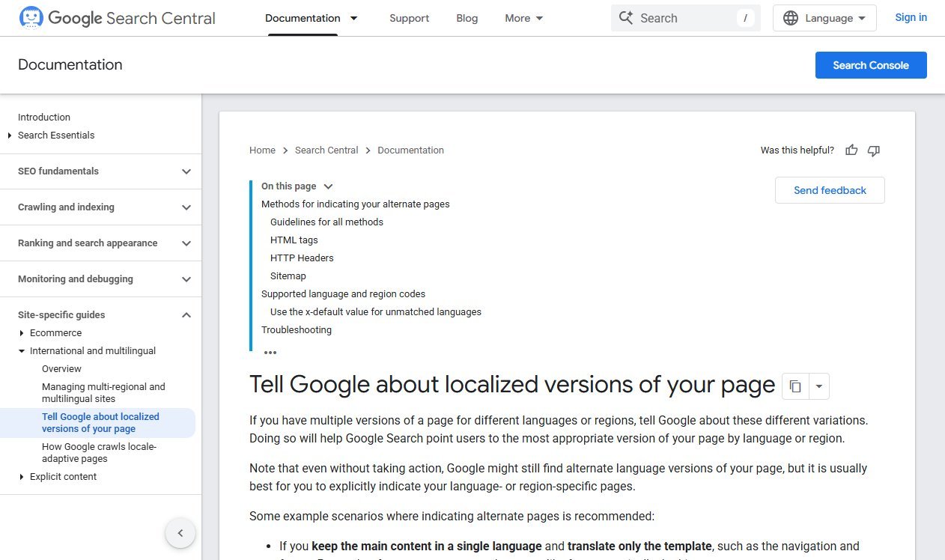Screen dimensions: 945x560
Task: Click the three-dots more items under On this page
Action: (270, 352)
